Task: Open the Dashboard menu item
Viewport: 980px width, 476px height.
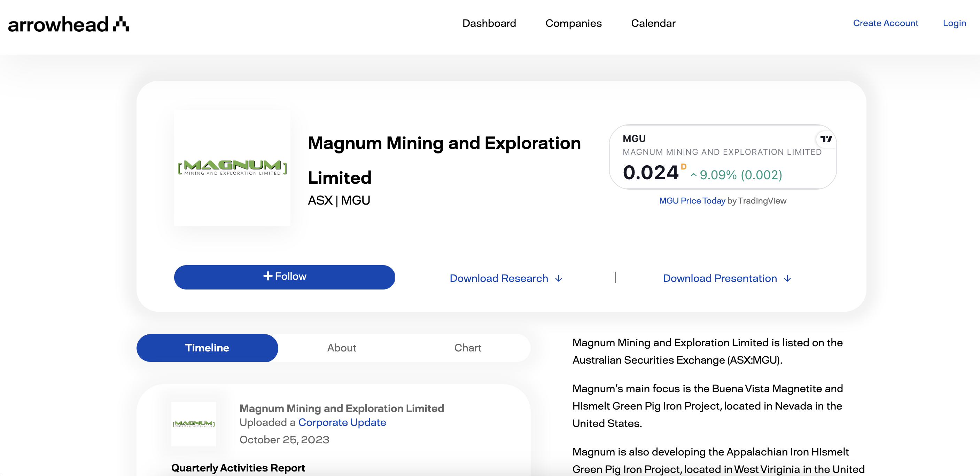Action: click(x=489, y=23)
